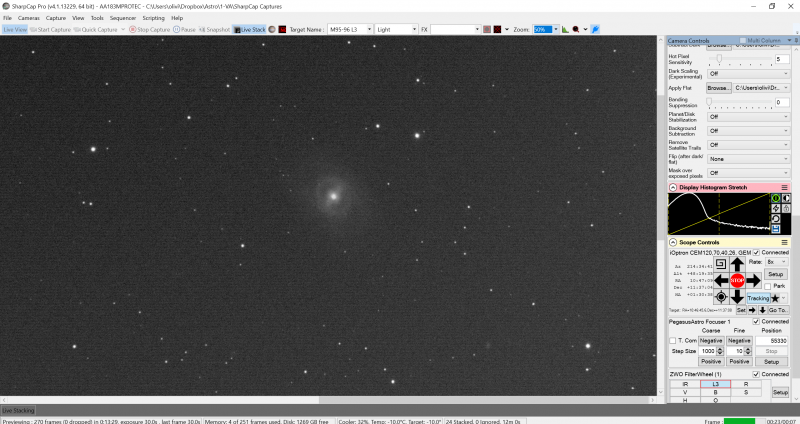Image resolution: width=800 pixels, height=424 pixels.
Task: Click the round gray icon after Live Stack
Action: tap(272, 30)
